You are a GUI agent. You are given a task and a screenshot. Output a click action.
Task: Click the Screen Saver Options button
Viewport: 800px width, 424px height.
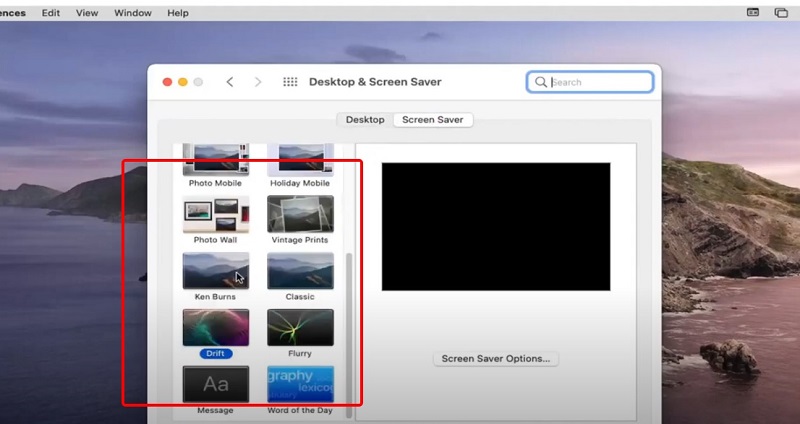[496, 358]
